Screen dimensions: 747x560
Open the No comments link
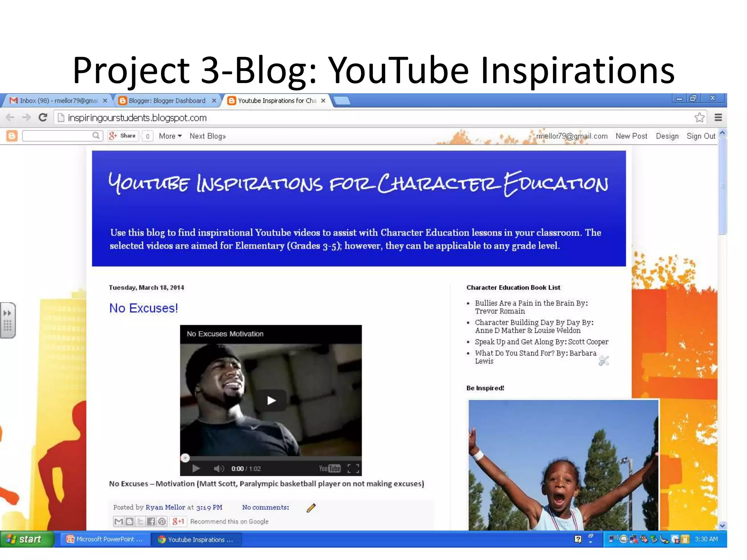coord(266,507)
